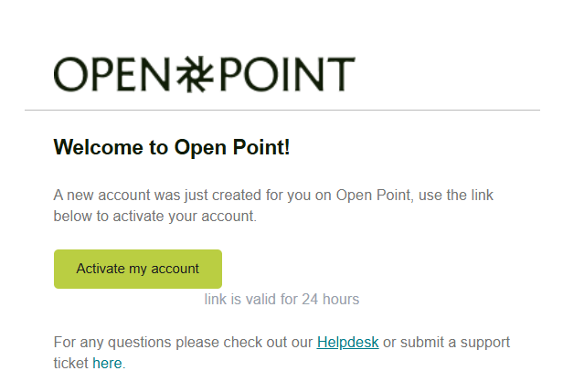Click the "below to activate your account" line
The height and width of the screenshot is (392, 563).
click(x=155, y=217)
